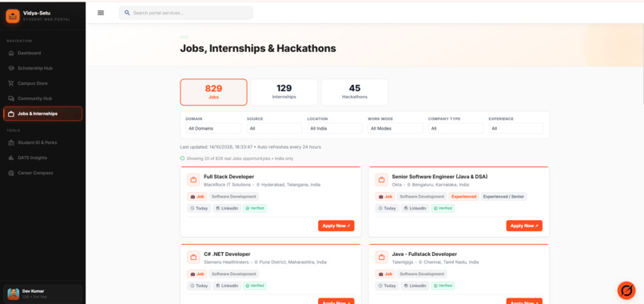The height and width of the screenshot is (304, 644).
Task: Switch to the 45 Hackathons tab
Action: pos(355,92)
